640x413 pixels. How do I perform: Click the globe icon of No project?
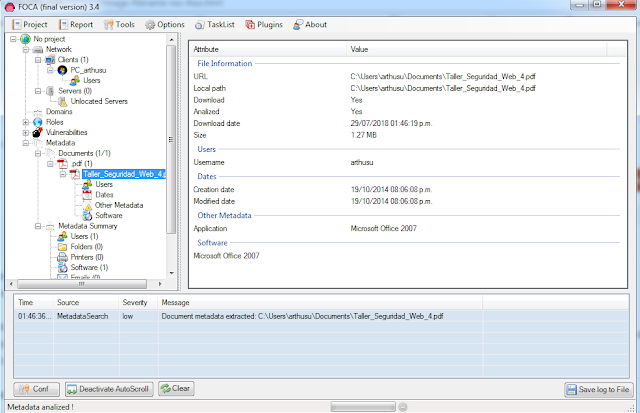[25, 39]
